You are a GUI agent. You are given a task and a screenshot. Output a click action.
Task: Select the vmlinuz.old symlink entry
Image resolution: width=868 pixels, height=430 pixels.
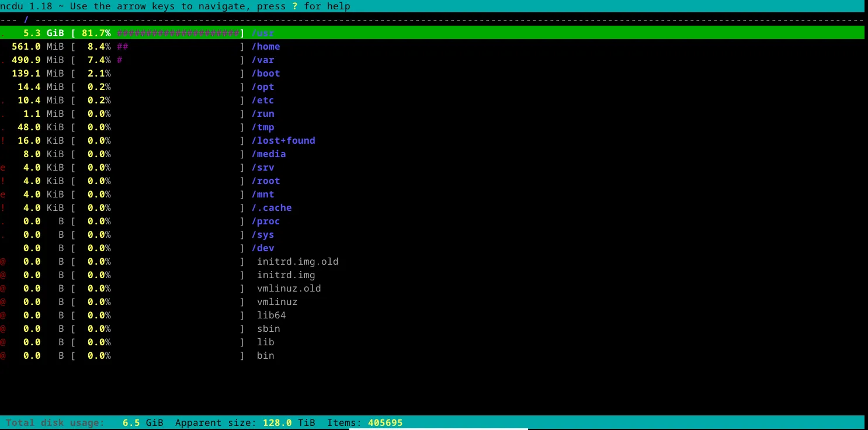(289, 289)
